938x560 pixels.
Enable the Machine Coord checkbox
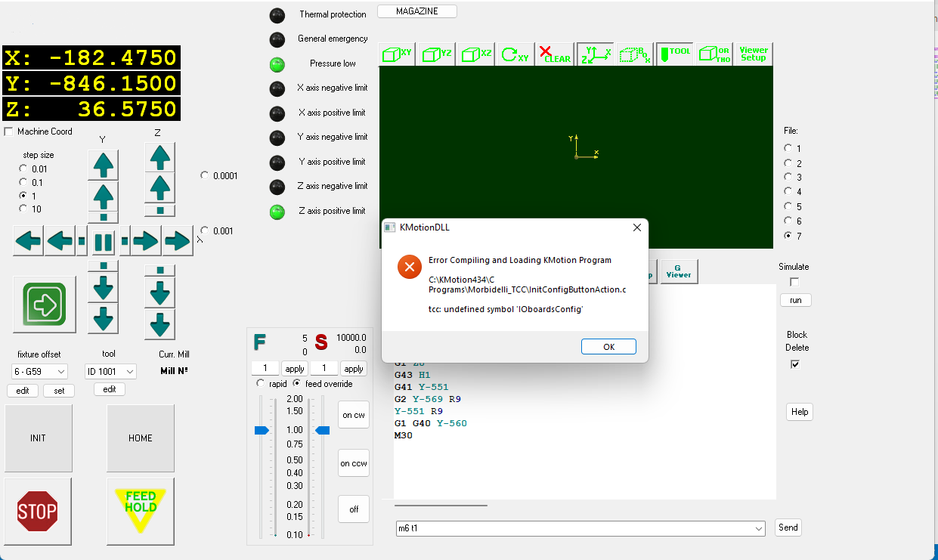click(x=9, y=131)
